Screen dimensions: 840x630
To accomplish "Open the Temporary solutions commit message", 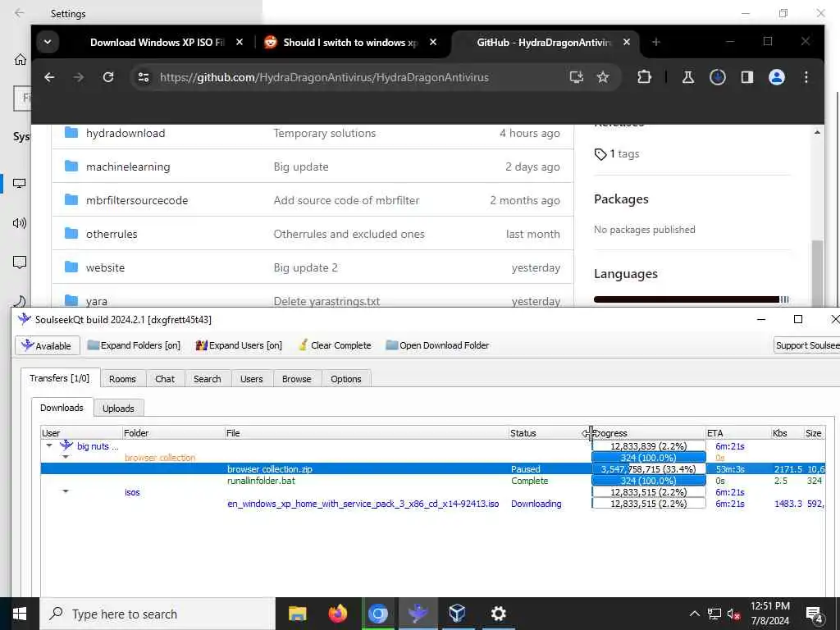I will (325, 133).
